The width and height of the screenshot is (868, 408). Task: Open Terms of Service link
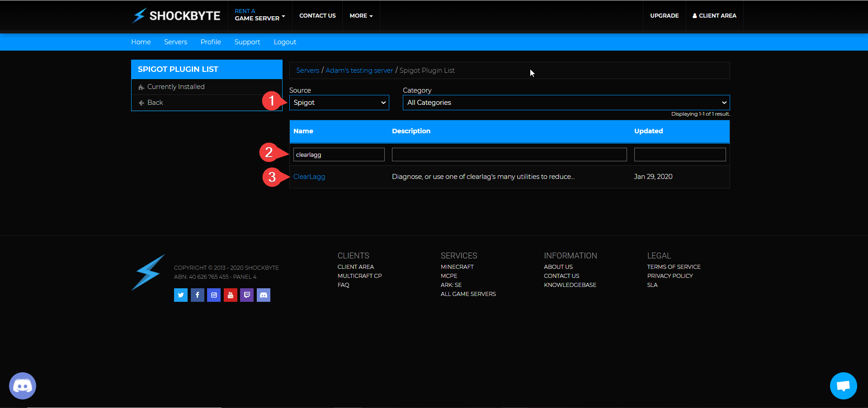[674, 267]
